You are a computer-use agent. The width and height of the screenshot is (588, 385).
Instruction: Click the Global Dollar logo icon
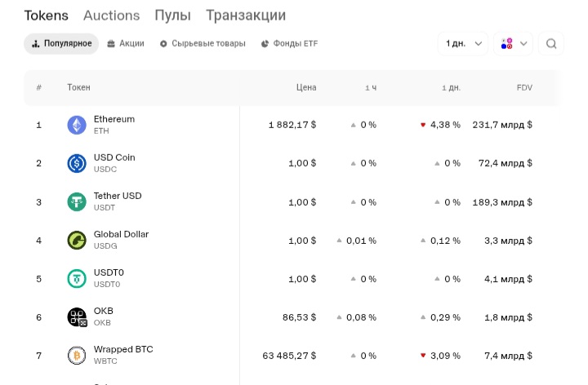(x=77, y=240)
